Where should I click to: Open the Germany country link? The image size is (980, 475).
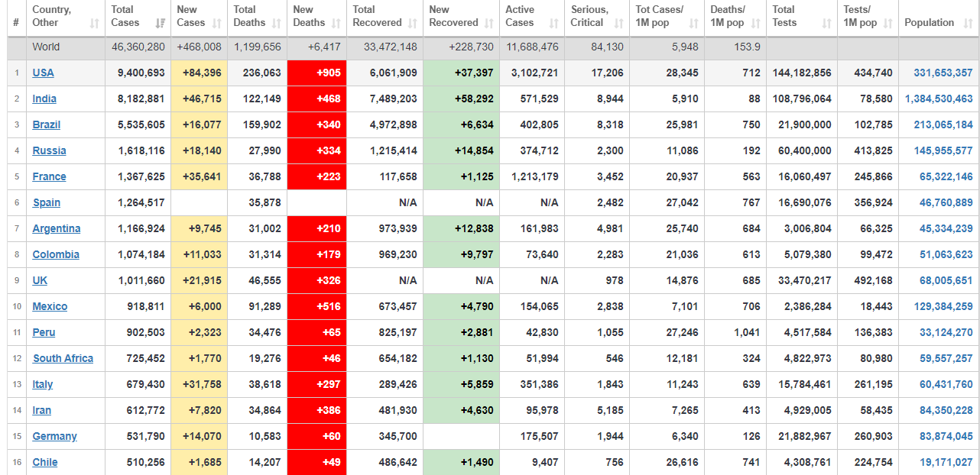[x=55, y=436]
